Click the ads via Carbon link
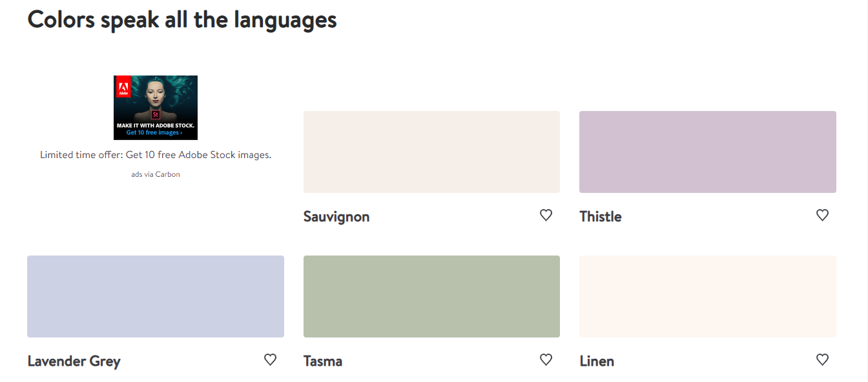The height and width of the screenshot is (382, 868). 156,174
